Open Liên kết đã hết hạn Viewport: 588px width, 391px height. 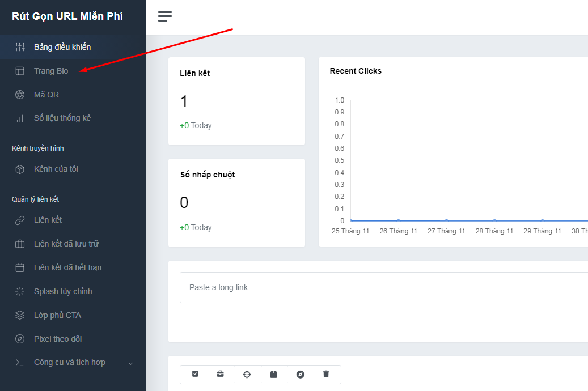[x=67, y=267]
